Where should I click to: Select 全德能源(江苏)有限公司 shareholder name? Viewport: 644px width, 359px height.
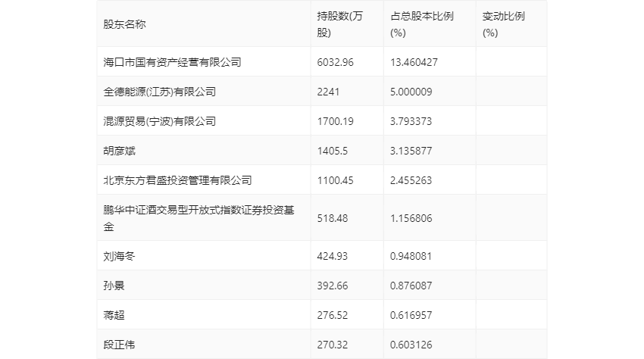pyautogui.click(x=159, y=92)
